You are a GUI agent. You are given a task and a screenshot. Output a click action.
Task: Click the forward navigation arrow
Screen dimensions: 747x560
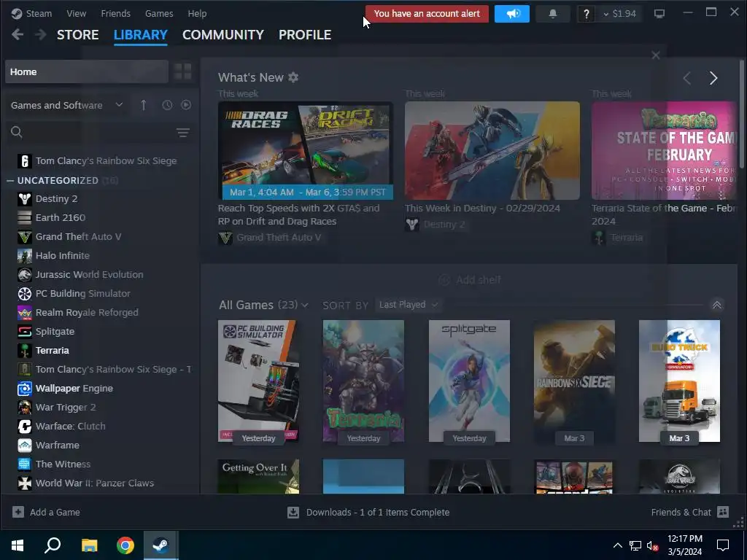click(x=41, y=34)
